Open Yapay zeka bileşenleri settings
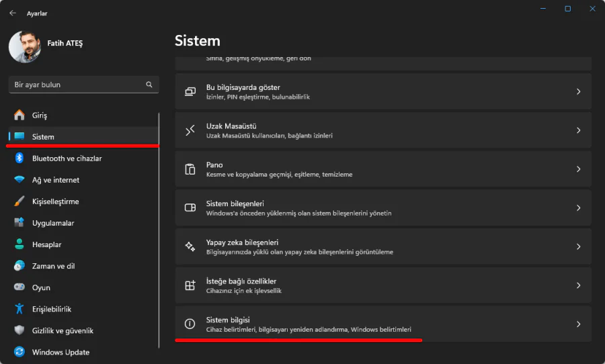This screenshot has width=605, height=364. [383, 246]
